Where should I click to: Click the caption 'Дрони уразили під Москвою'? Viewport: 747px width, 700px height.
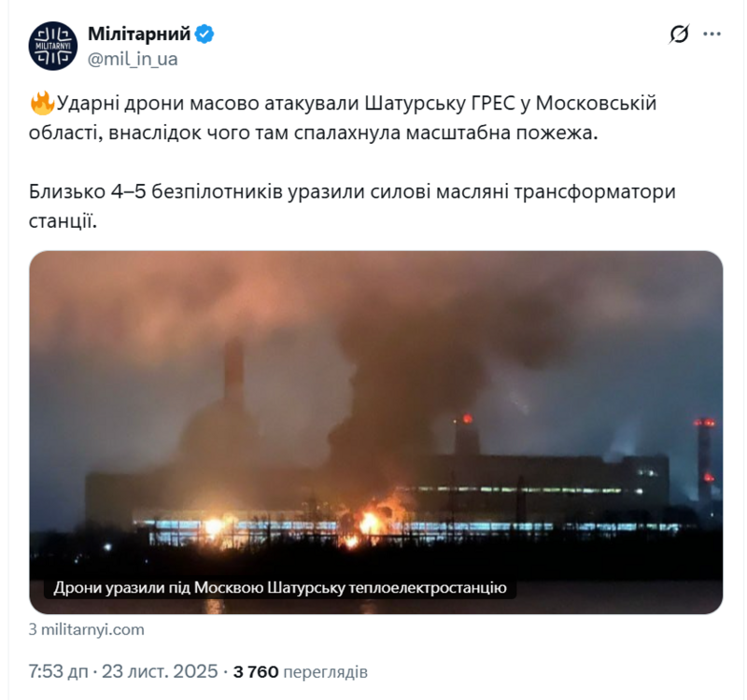point(158,588)
